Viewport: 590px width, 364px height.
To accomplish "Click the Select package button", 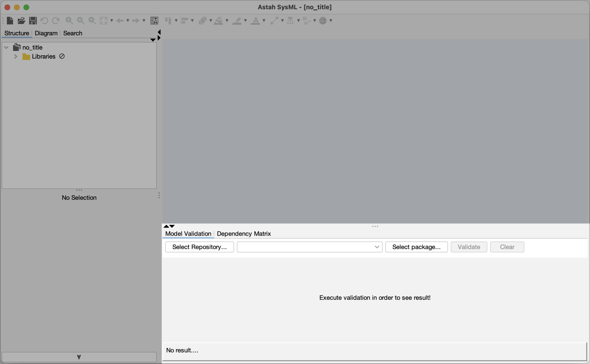I will tap(416, 247).
